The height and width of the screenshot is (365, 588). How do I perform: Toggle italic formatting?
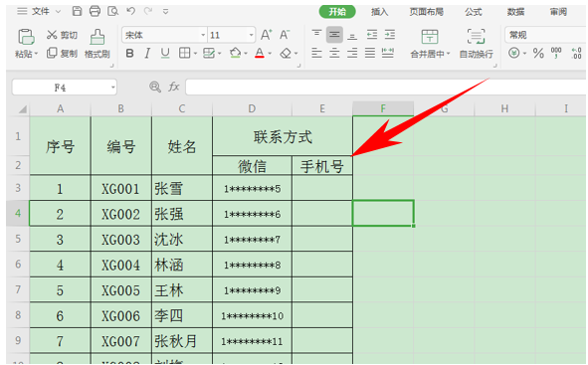click(x=147, y=54)
